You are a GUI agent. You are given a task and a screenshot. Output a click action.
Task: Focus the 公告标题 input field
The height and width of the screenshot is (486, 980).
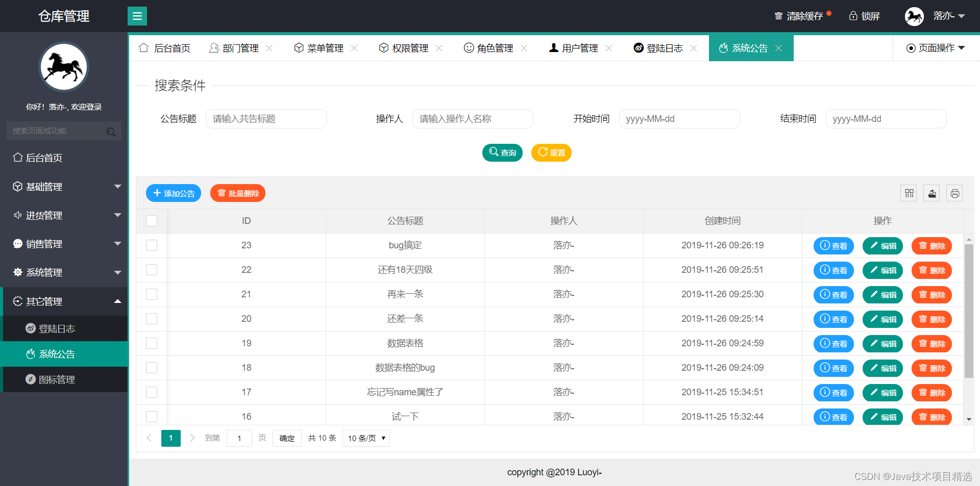266,119
